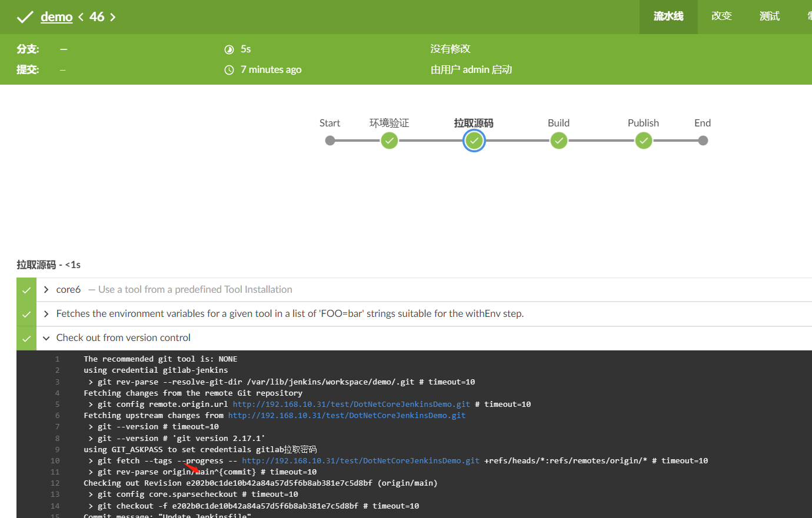Click the 分支 label in the header
This screenshot has height=518, width=812.
28,49
